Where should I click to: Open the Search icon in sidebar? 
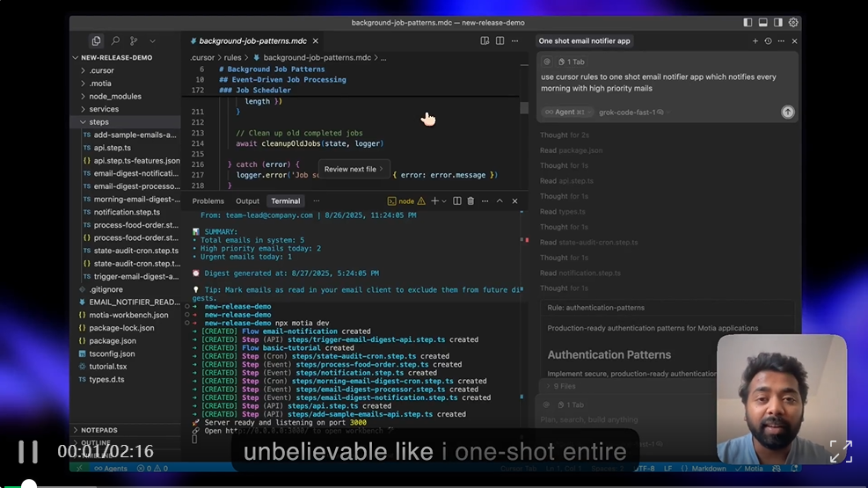115,41
